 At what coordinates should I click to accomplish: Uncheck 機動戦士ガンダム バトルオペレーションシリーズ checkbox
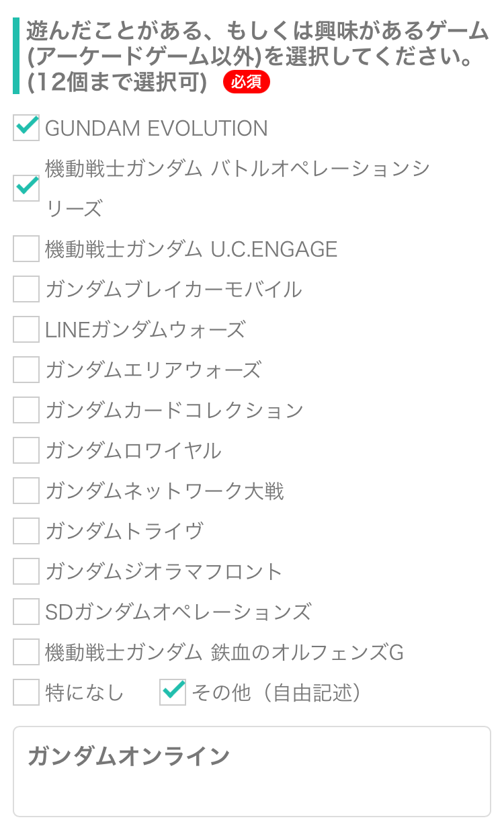coord(26,188)
